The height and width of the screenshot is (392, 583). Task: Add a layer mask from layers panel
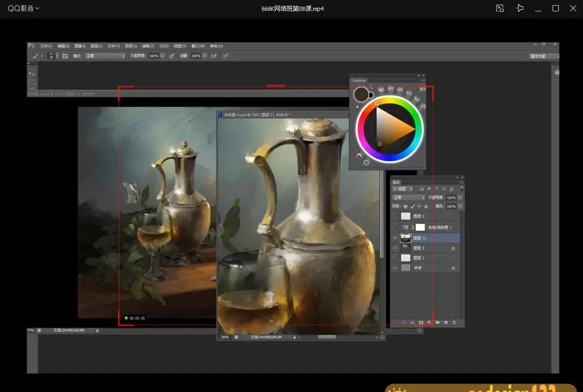click(x=421, y=322)
